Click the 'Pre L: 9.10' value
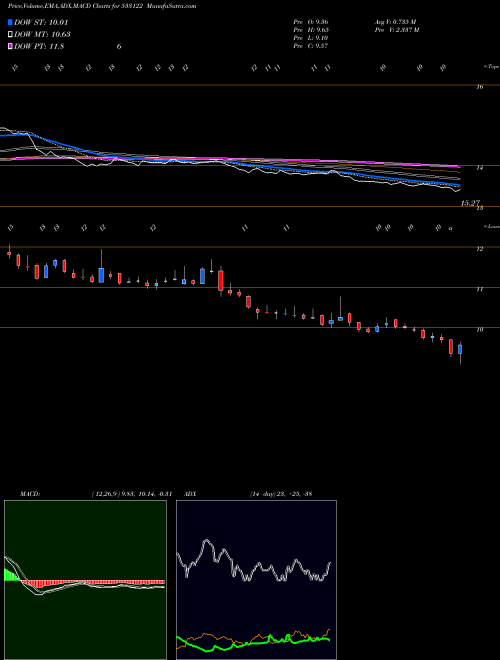This screenshot has width=500, height=660. [x=311, y=38]
